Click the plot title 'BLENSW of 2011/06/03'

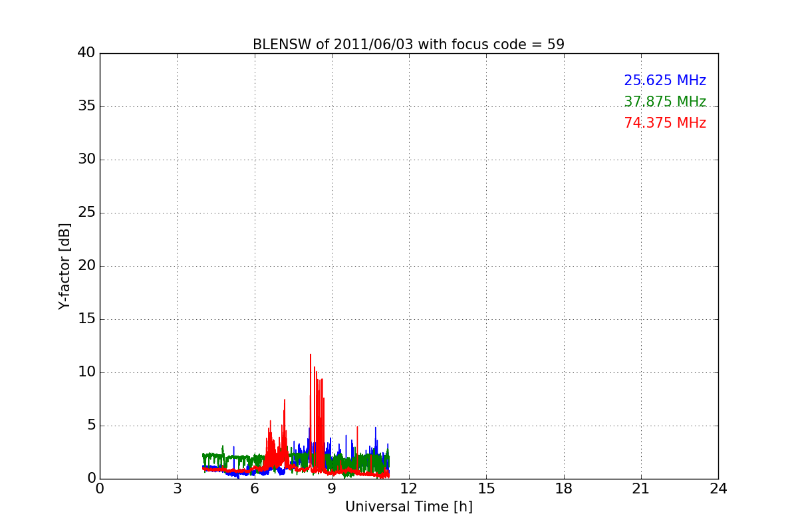tap(408, 45)
